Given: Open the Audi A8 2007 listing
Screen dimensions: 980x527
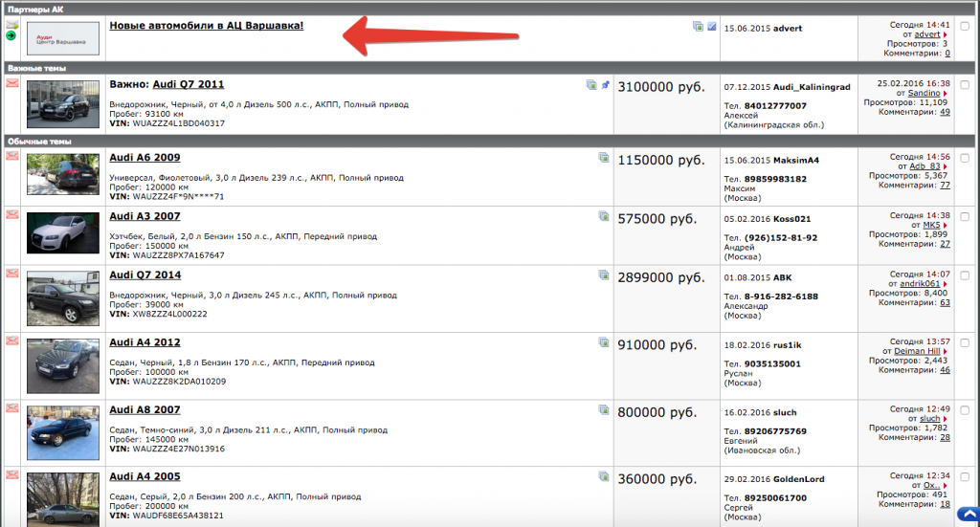Looking at the screenshot, I should point(145,409).
